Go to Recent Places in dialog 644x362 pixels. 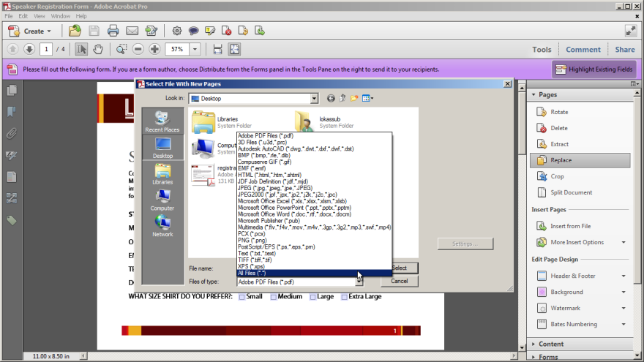click(x=162, y=121)
